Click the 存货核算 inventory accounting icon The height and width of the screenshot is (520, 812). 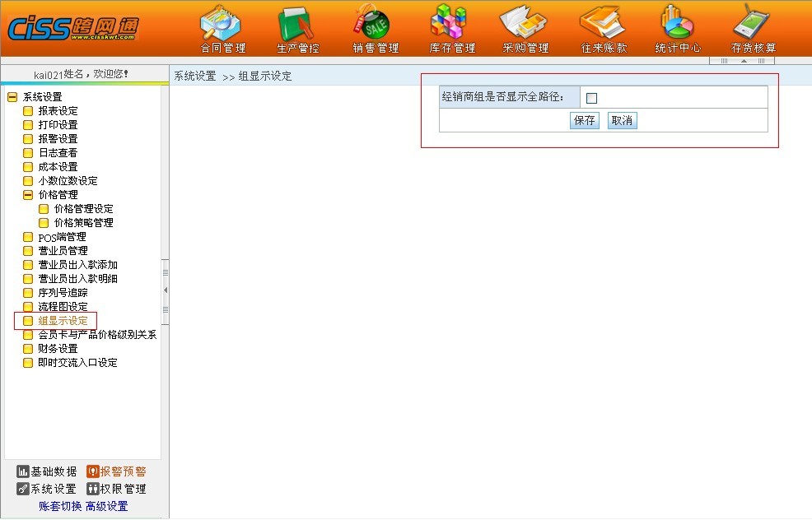point(753,27)
